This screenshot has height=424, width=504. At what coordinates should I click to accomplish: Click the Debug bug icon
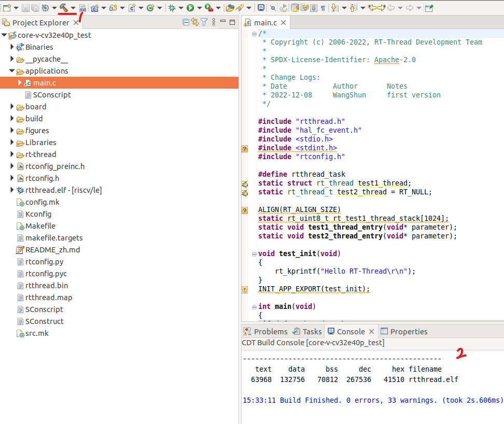(172, 8)
